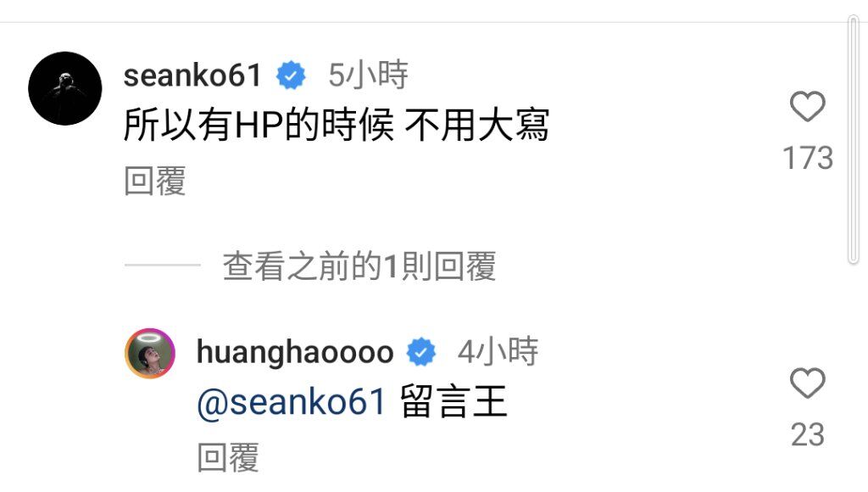Like huanghaoooo's reply with heart icon
The image size is (868, 492).
tap(807, 383)
